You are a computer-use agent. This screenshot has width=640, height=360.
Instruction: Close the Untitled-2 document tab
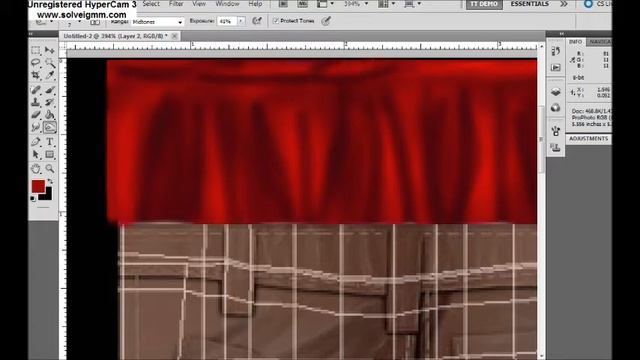174,36
